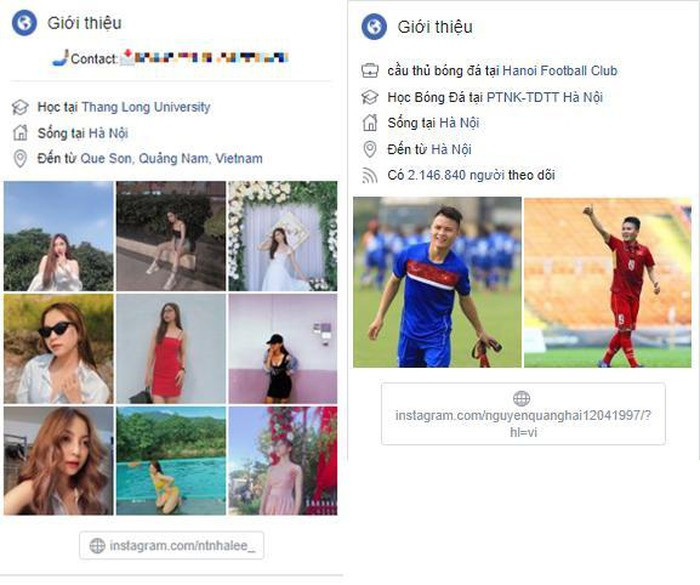The width and height of the screenshot is (700, 585).
Task: Open instagram.com/ntnhalee_ link button
Action: click(x=171, y=545)
